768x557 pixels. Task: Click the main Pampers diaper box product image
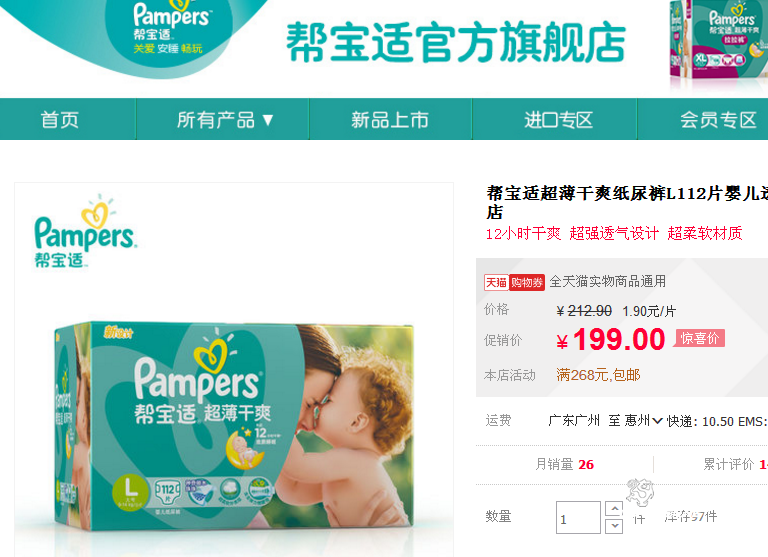[x=234, y=425]
